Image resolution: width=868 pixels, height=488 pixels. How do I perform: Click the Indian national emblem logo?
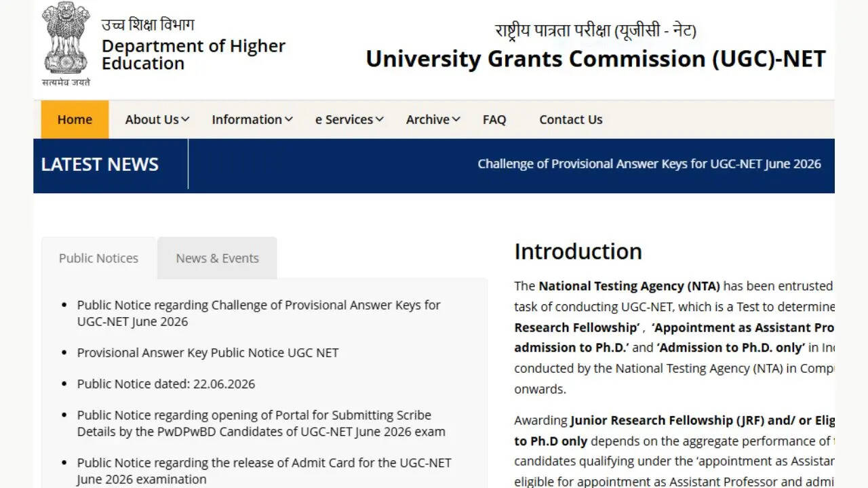tap(66, 44)
